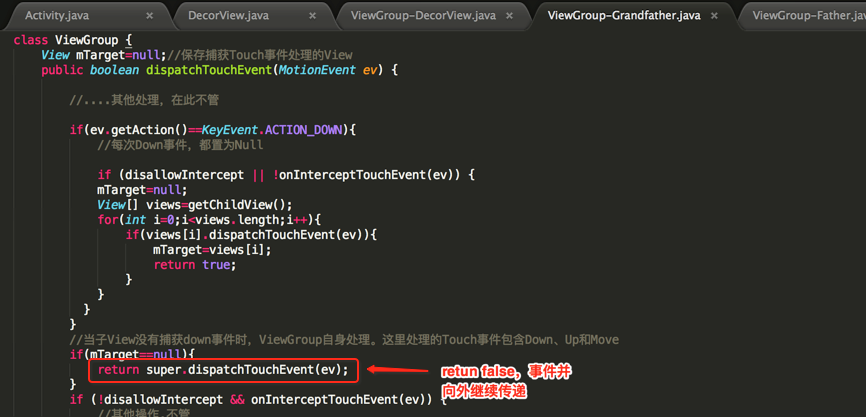Close the DecorView.java tab

coord(313,16)
